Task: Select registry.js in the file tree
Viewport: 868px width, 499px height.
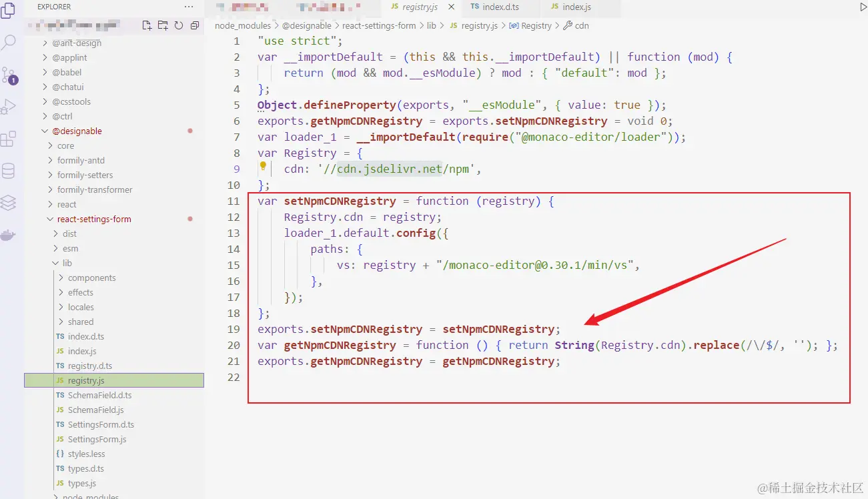Action: [x=113, y=380]
